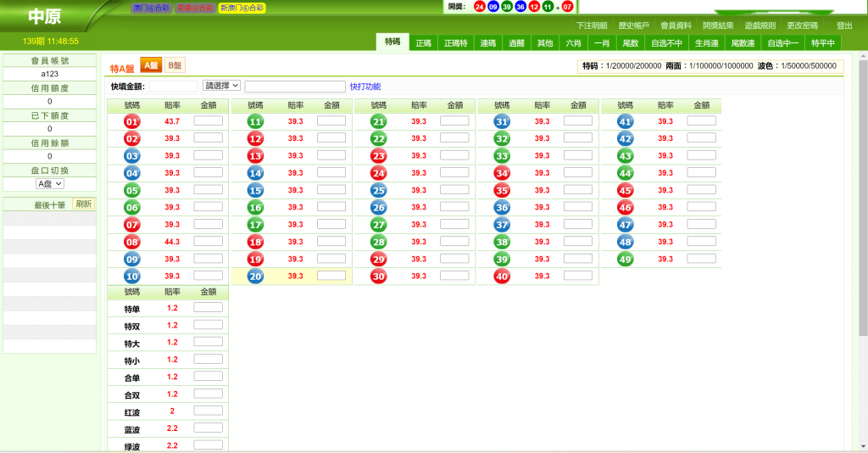Choose the green number 11 ball
868x453 pixels.
[255, 121]
